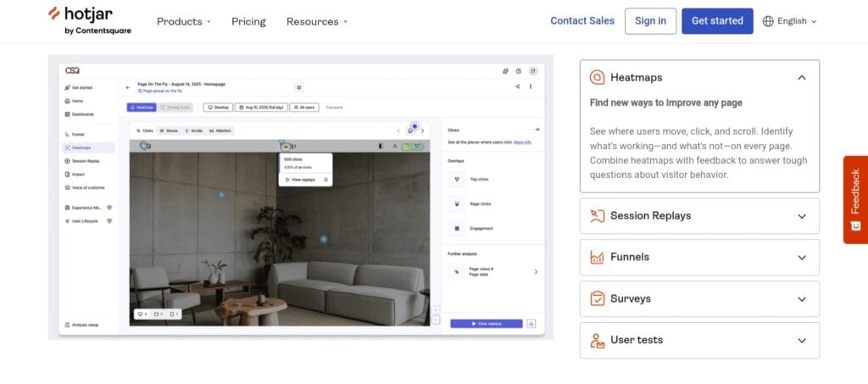
Task: Switch to Zoning beta mode
Action: tap(174, 108)
